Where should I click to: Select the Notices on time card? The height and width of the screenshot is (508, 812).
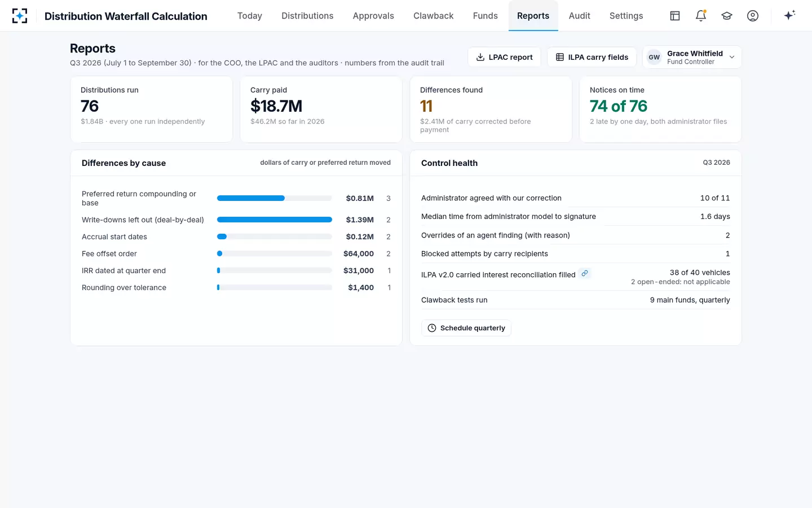pos(660,110)
